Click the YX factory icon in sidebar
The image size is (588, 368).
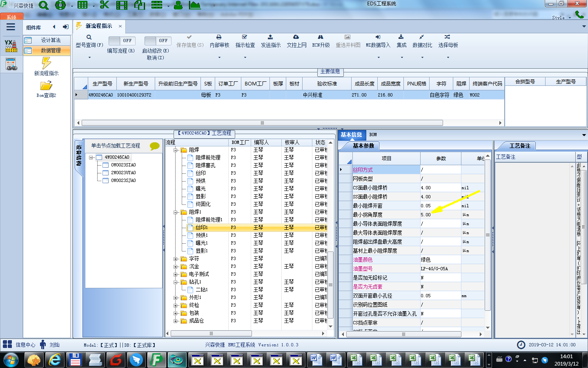tap(11, 45)
